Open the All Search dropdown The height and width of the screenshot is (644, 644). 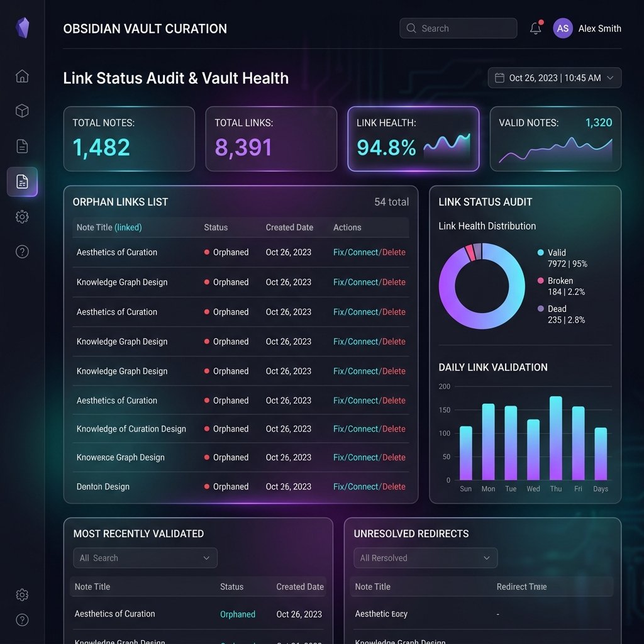(145, 558)
